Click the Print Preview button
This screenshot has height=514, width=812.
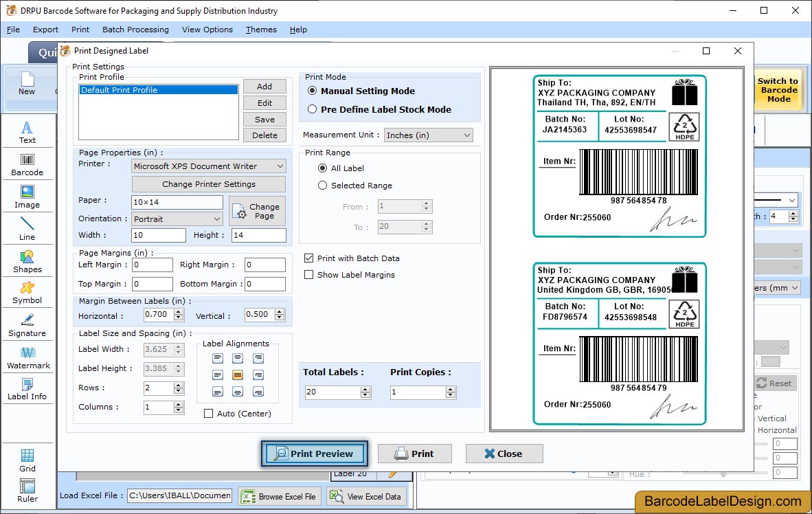click(315, 454)
